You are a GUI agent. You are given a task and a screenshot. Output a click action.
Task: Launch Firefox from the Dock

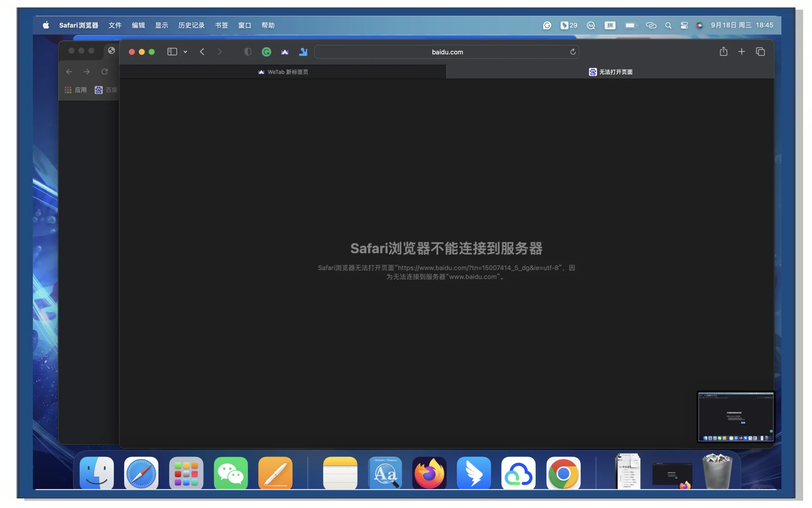coord(429,473)
